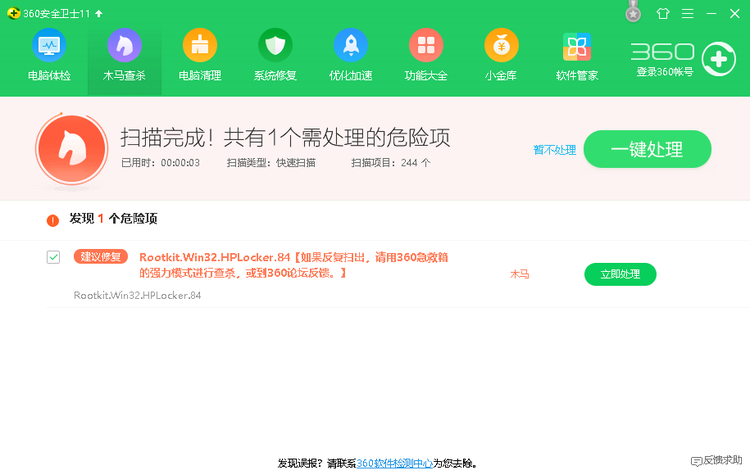Click the red Rootkit.Win32.HPLocker.84 threat description
The width and height of the screenshot is (750, 475).
click(294, 265)
